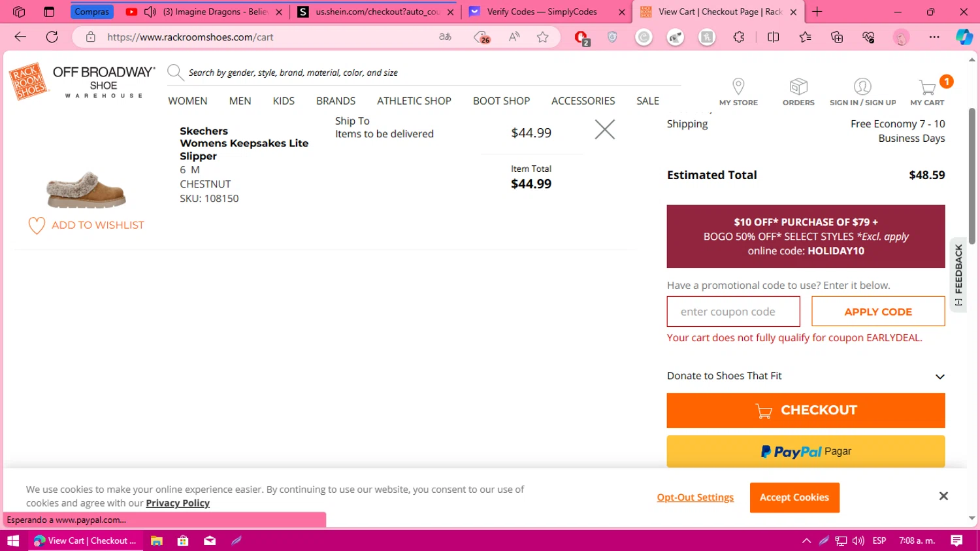The height and width of the screenshot is (551, 980).
Task: Start read aloud from the address bar
Action: [514, 37]
